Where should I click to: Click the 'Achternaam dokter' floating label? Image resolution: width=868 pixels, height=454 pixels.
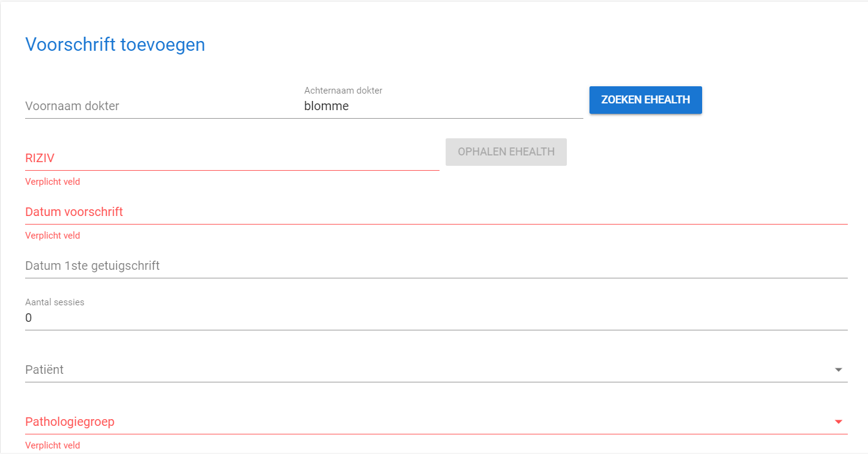[343, 91]
